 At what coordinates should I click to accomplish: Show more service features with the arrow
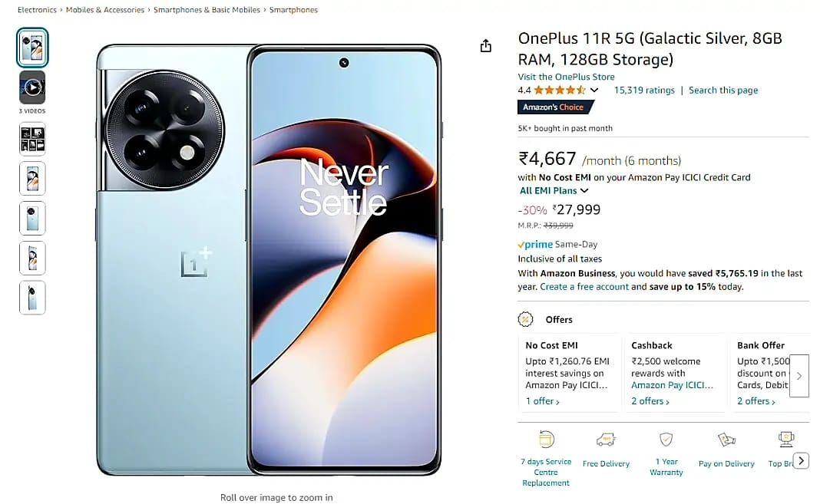[x=801, y=460]
